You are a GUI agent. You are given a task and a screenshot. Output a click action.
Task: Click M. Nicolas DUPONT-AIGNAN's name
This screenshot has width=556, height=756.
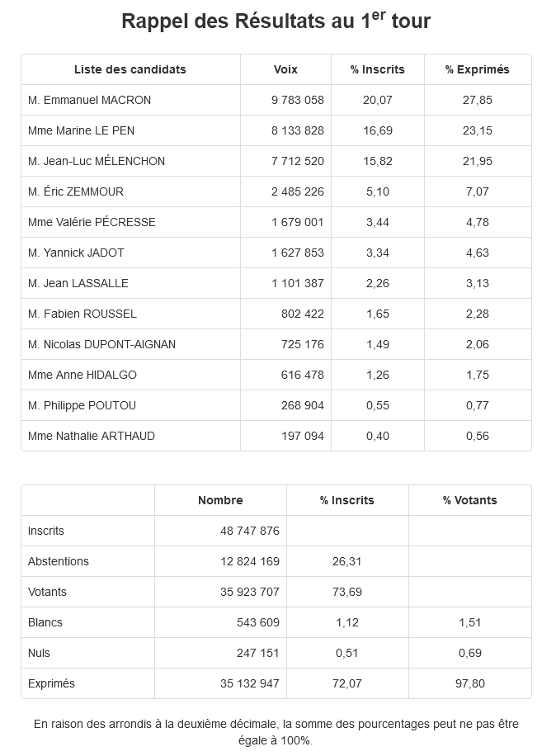[101, 344]
